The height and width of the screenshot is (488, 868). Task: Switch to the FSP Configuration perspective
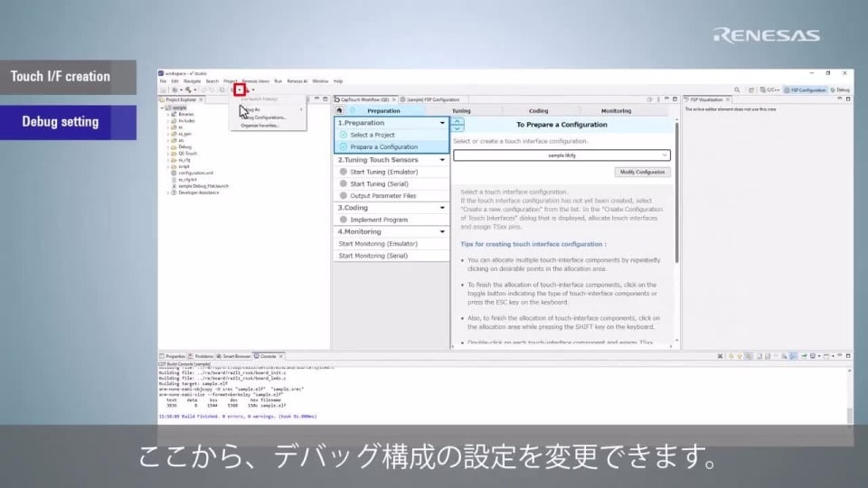[x=805, y=90]
